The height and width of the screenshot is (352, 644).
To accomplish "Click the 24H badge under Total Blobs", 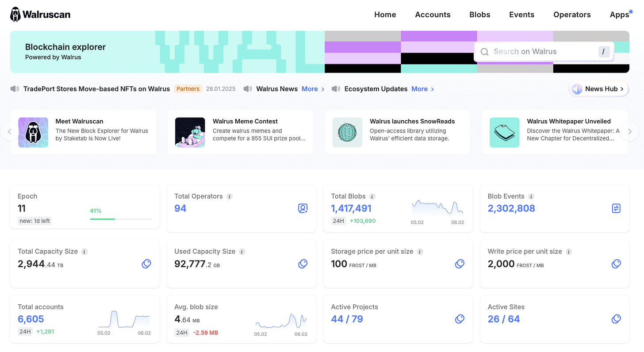I will pos(338,221).
